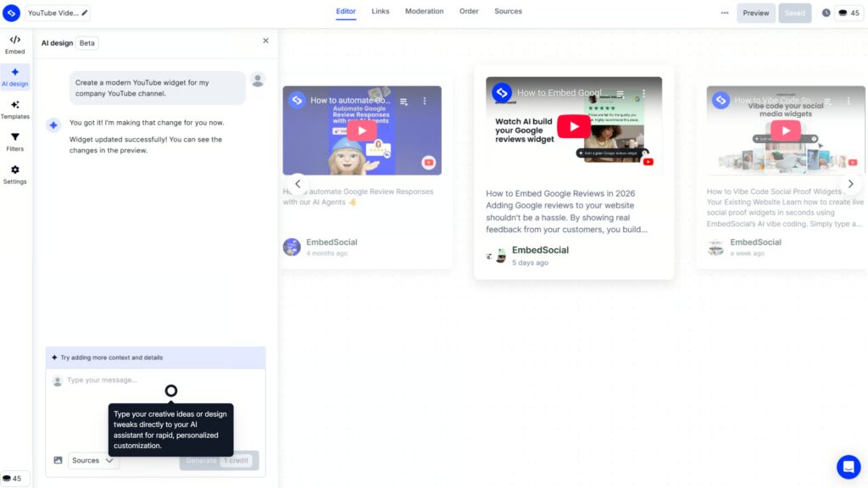This screenshot has width=868, height=488.
Task: Advance the carousel with the right chevron
Action: point(851,183)
